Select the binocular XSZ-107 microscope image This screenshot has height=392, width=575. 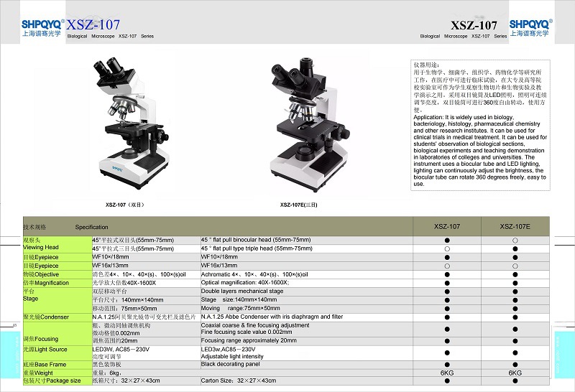pyautogui.click(x=124, y=124)
